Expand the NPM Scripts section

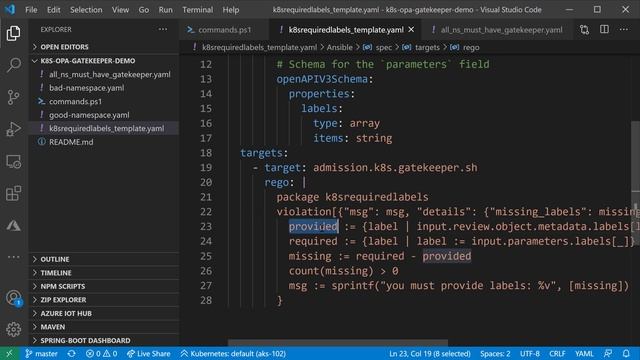[104, 286]
